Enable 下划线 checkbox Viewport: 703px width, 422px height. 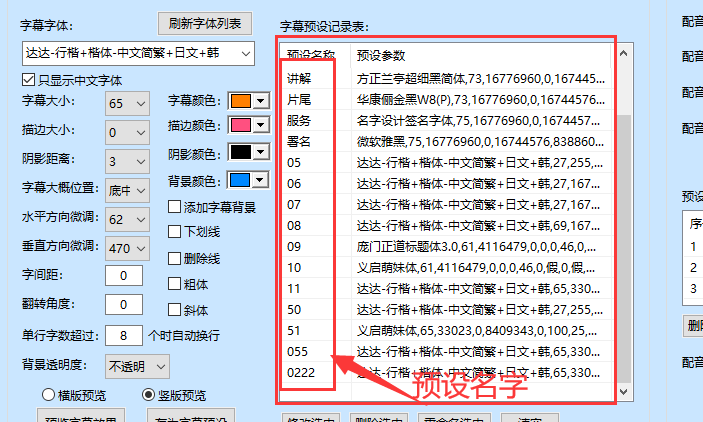point(174,231)
